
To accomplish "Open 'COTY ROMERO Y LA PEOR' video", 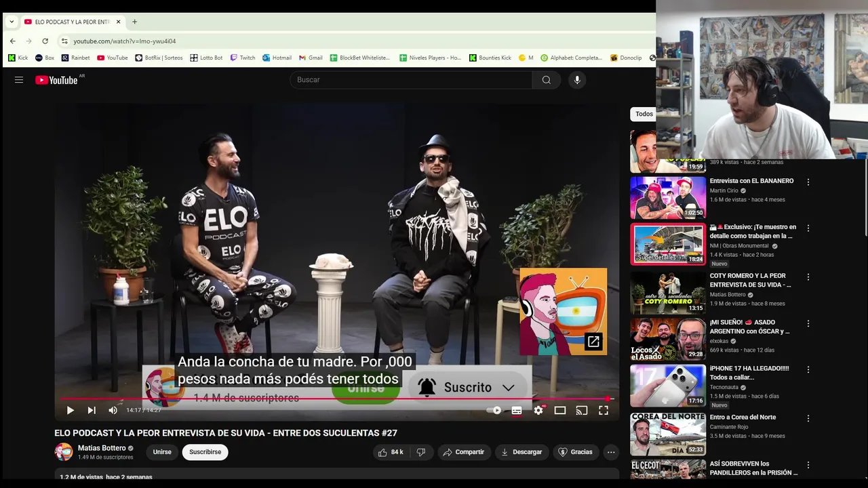I will (750, 281).
